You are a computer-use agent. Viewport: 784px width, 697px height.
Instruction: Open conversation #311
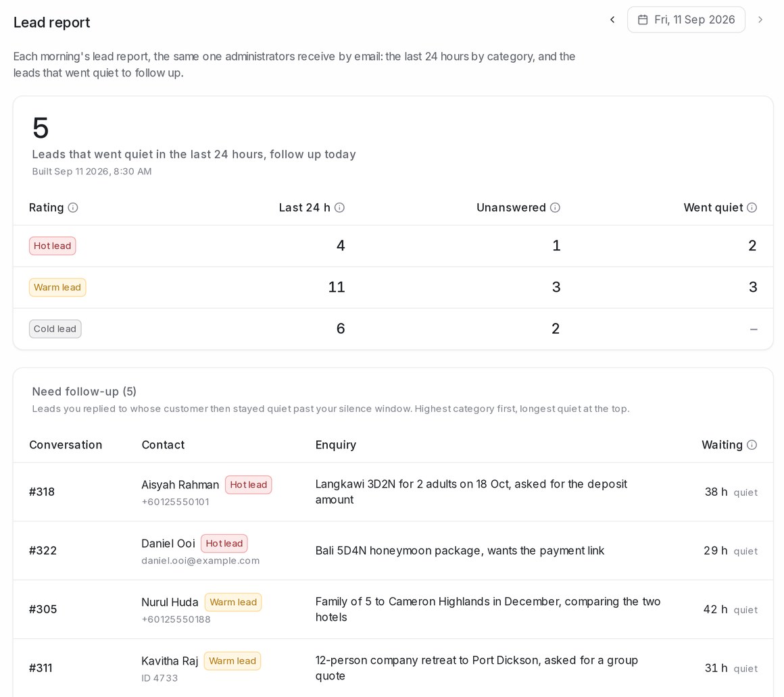pyautogui.click(x=41, y=668)
